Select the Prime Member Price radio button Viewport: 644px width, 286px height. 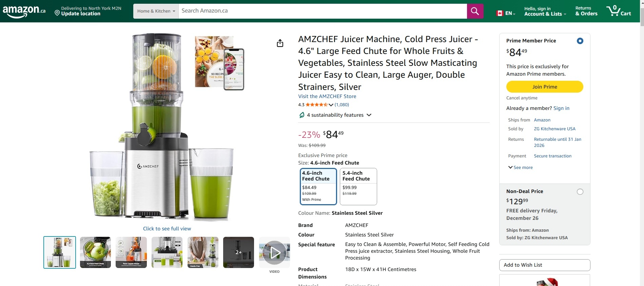coord(580,40)
